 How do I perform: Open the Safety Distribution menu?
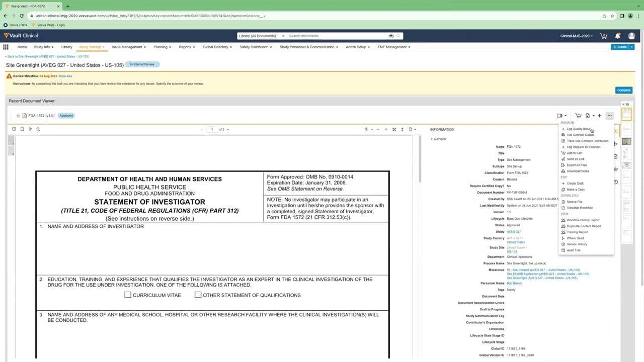256,47
